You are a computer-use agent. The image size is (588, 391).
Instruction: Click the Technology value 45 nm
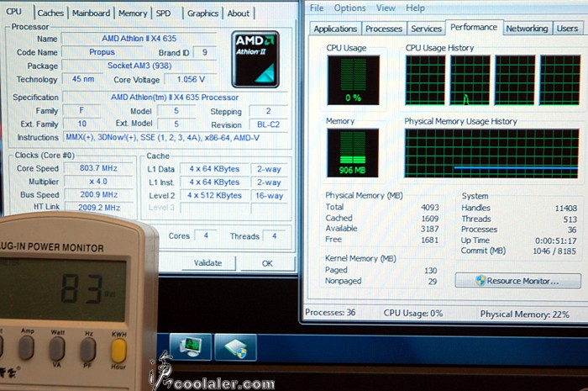click(83, 79)
